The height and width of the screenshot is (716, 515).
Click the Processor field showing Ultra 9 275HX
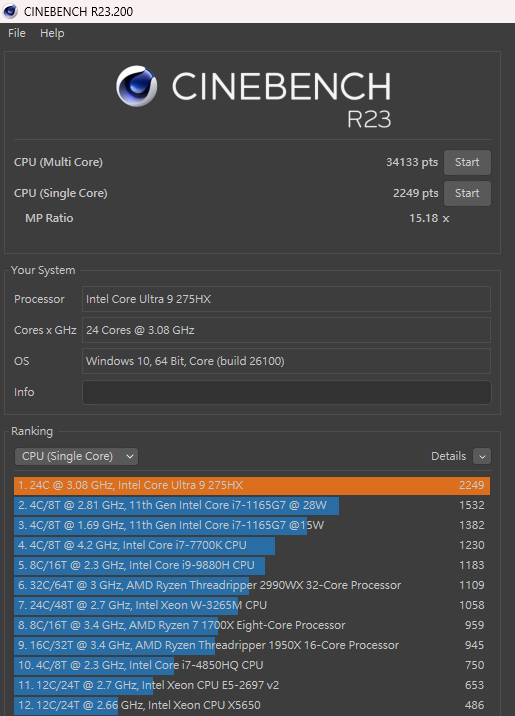pos(287,299)
